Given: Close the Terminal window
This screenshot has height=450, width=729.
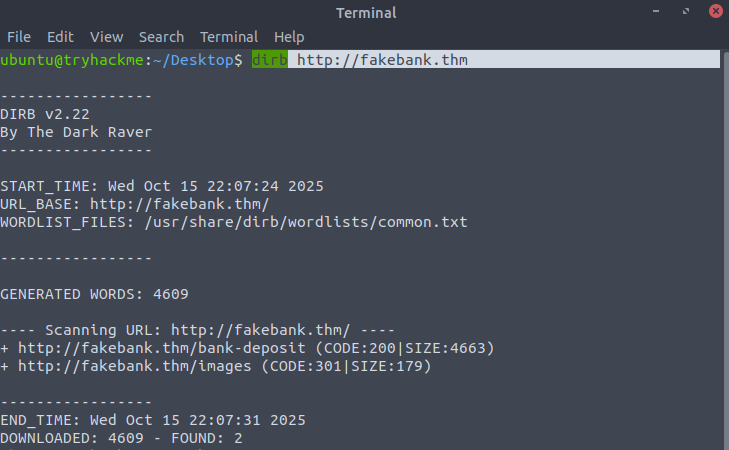Looking at the screenshot, I should (714, 12).
